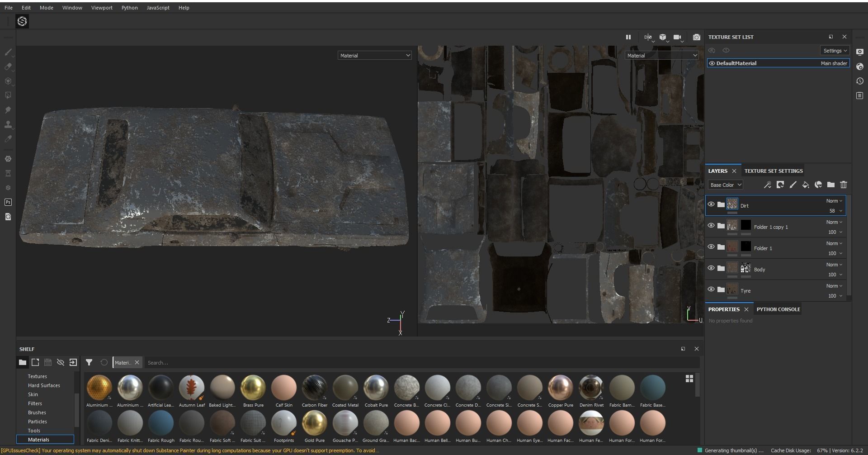Select the Eraser tool

tap(8, 66)
